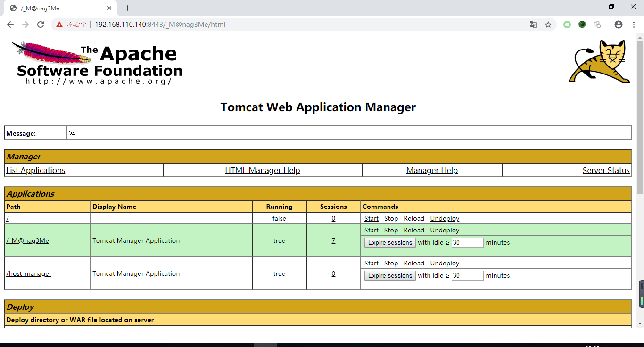This screenshot has width=644, height=347.
Task: Select the /_M@nag3Me browser tab
Action: click(x=57, y=8)
